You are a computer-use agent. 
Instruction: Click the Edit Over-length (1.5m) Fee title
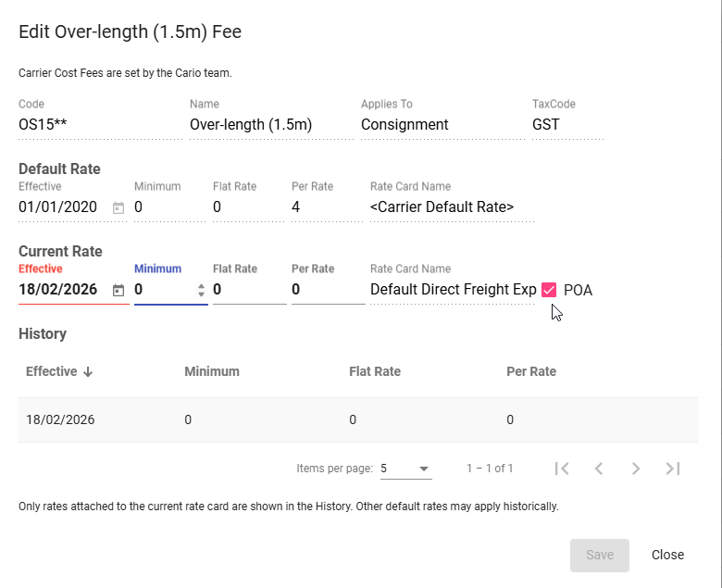[130, 32]
